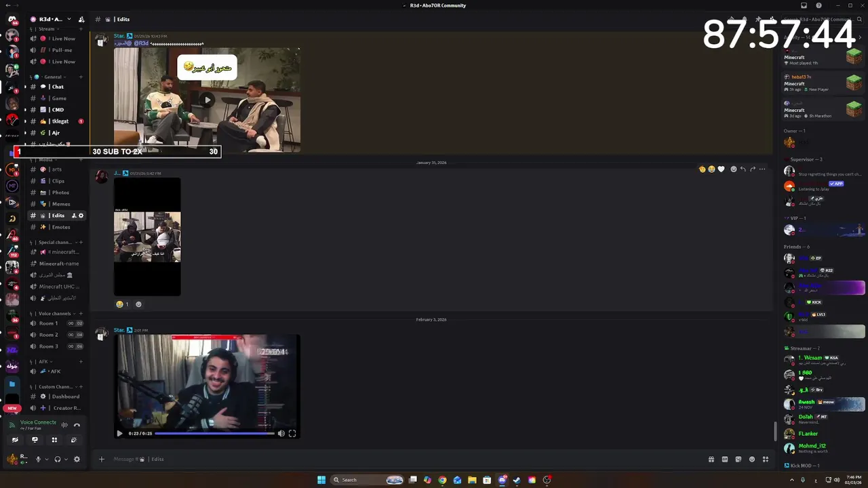Send a gift using gift icon
The image size is (868, 488).
coord(711,459)
